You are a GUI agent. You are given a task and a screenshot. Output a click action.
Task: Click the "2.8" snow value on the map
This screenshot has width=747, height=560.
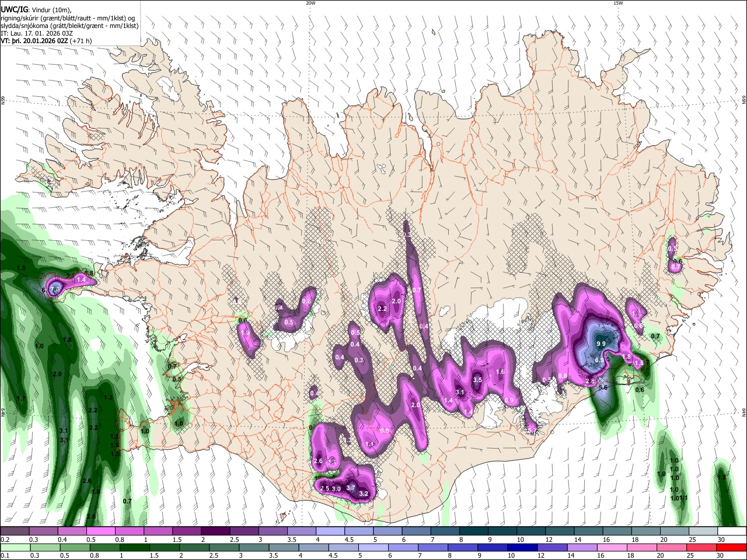(590, 381)
